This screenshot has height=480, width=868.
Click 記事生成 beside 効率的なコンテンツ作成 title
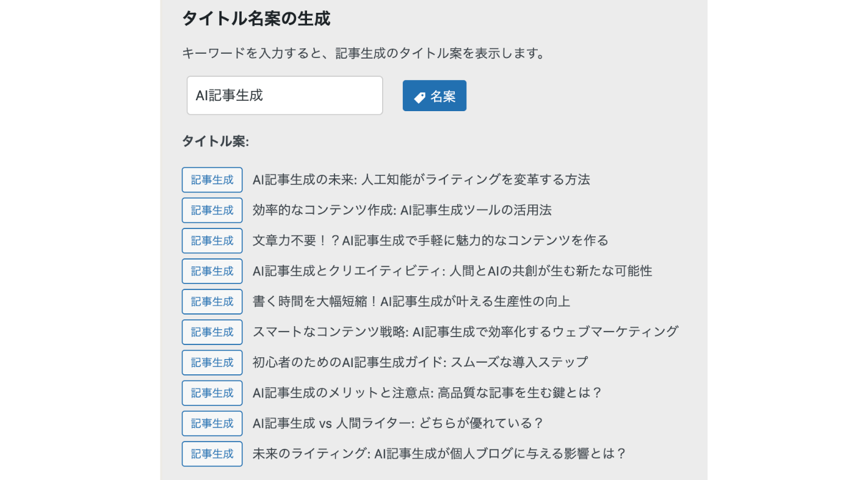tap(212, 210)
